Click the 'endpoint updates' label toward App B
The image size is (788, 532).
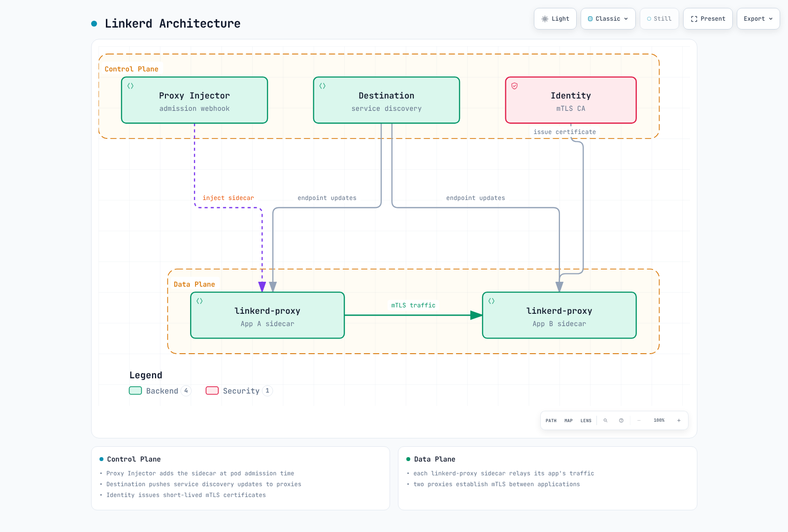tap(476, 198)
